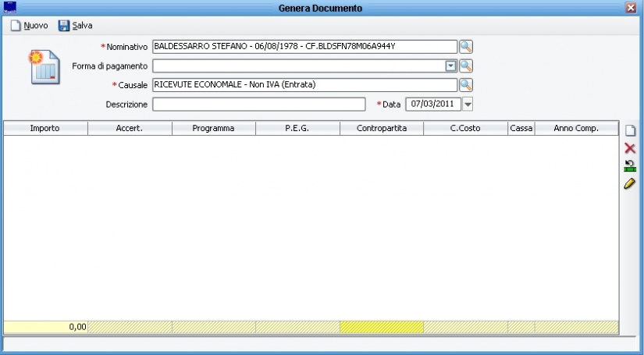Screen dimensions: 644x355
Task: Click the Contropartita column header
Action: coord(382,129)
